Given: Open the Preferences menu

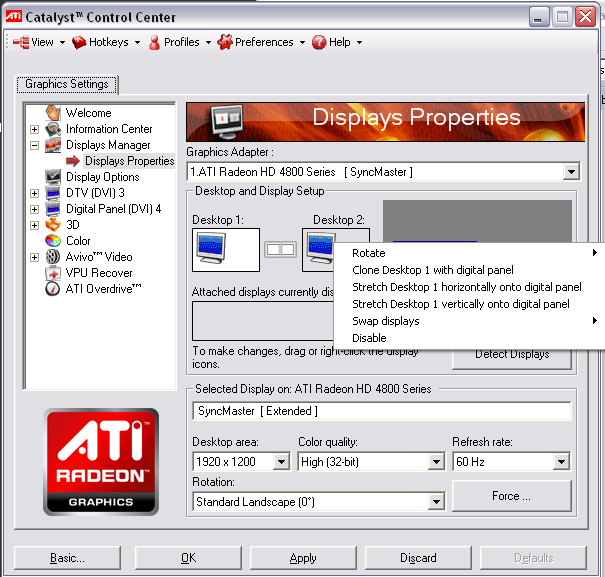Looking at the screenshot, I should 261,42.
